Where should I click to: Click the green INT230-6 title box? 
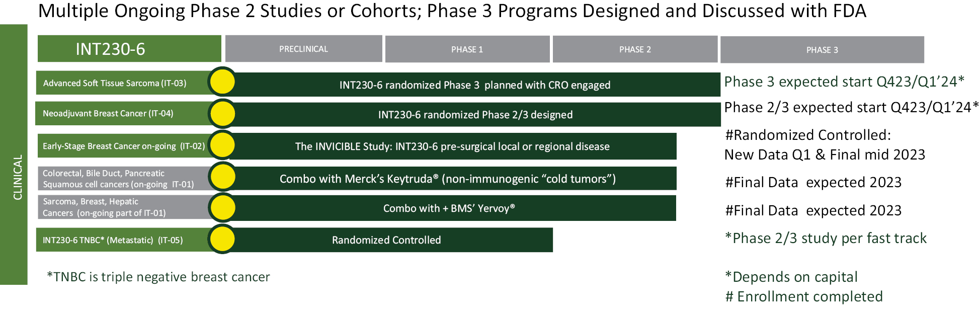coord(129,49)
